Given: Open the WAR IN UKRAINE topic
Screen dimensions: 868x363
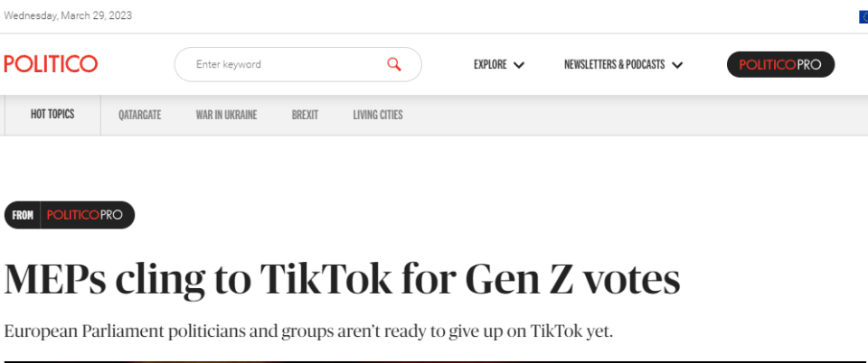Looking at the screenshot, I should click(226, 115).
